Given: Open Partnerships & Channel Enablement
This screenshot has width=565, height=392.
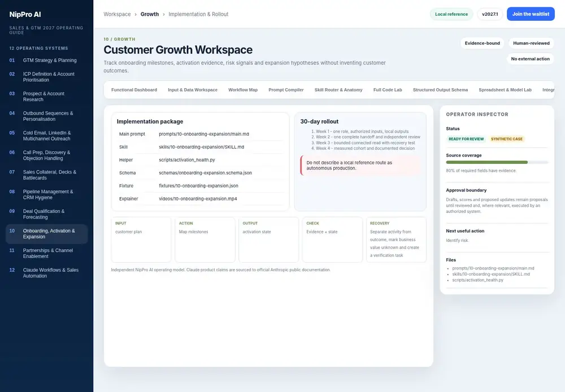Looking at the screenshot, I should point(46,253).
